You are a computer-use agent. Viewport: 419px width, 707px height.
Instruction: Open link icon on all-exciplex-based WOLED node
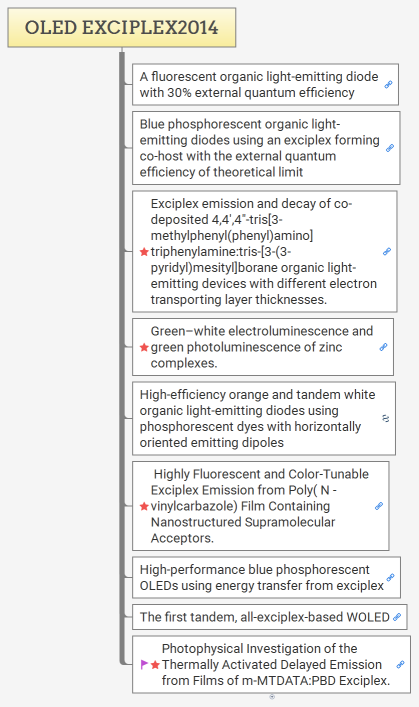pyautogui.click(x=397, y=617)
